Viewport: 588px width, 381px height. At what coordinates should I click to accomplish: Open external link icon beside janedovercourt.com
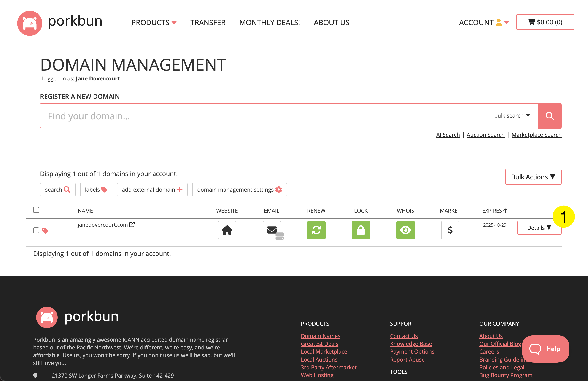click(132, 224)
